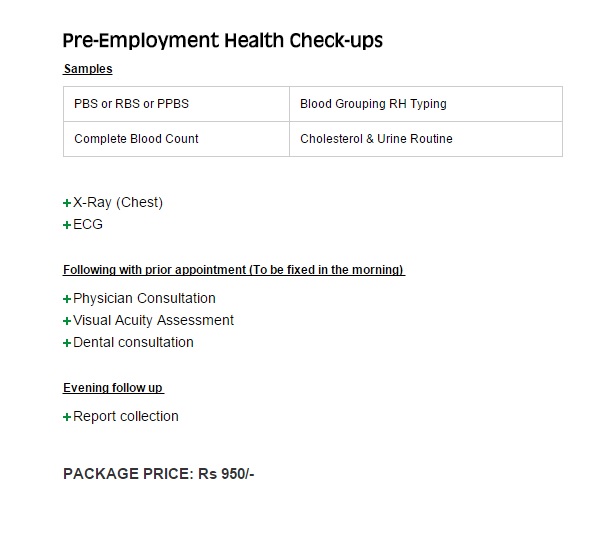Click the Blood Grouping RH Typing cell
The height and width of the screenshot is (538, 604).
tap(426, 104)
